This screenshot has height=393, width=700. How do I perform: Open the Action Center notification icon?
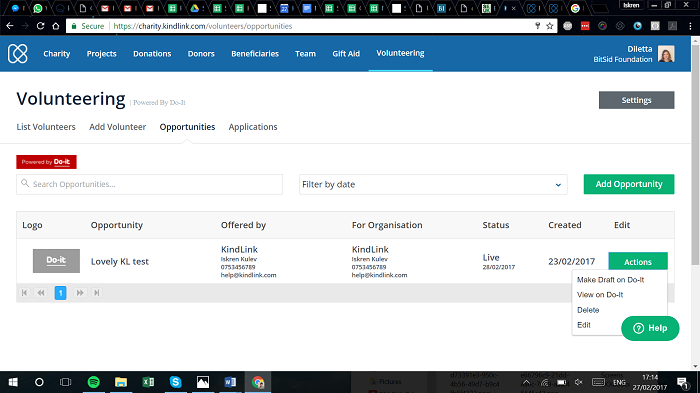pyautogui.click(x=682, y=382)
